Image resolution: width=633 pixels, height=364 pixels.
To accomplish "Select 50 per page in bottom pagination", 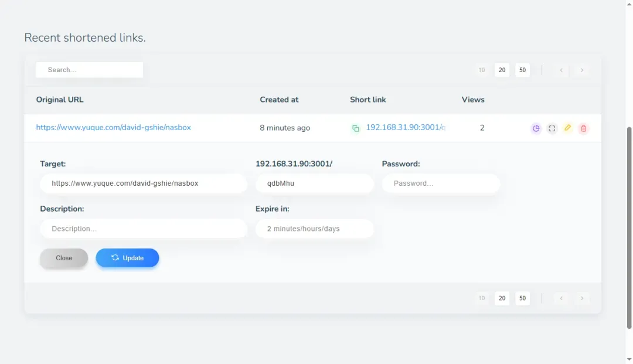I will pyautogui.click(x=522, y=298).
